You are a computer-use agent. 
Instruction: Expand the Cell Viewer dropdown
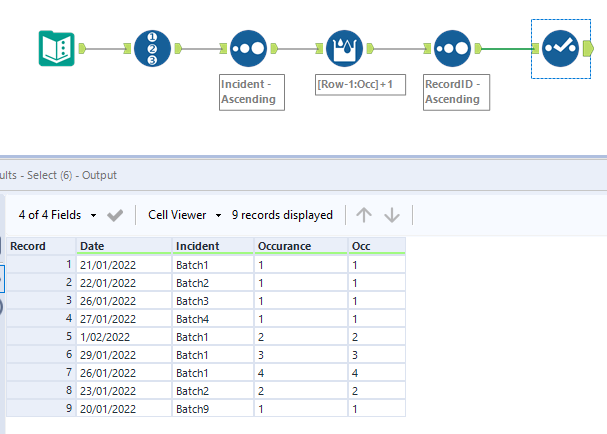click(184, 215)
